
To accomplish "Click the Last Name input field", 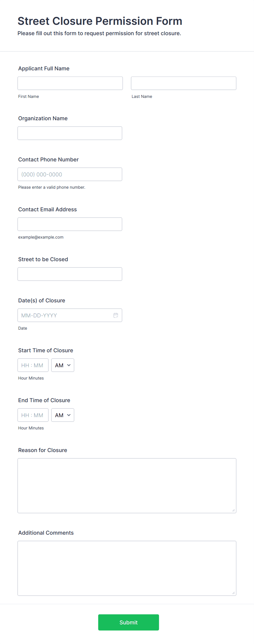I will coord(184,83).
